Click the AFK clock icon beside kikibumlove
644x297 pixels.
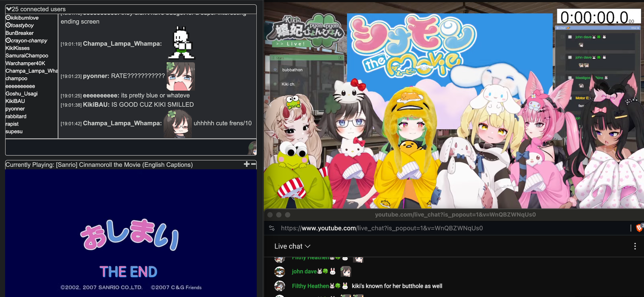(8, 18)
